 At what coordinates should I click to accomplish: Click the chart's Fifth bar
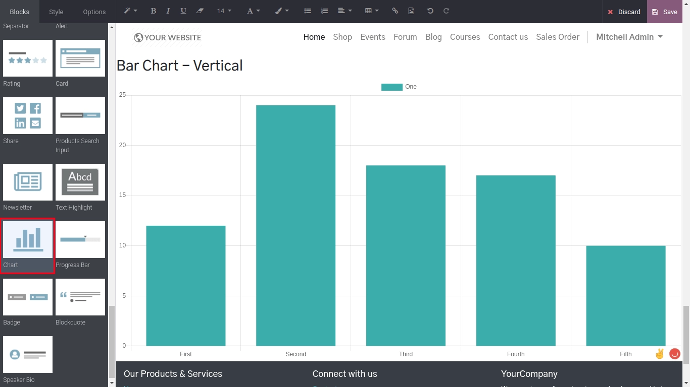pyautogui.click(x=626, y=296)
